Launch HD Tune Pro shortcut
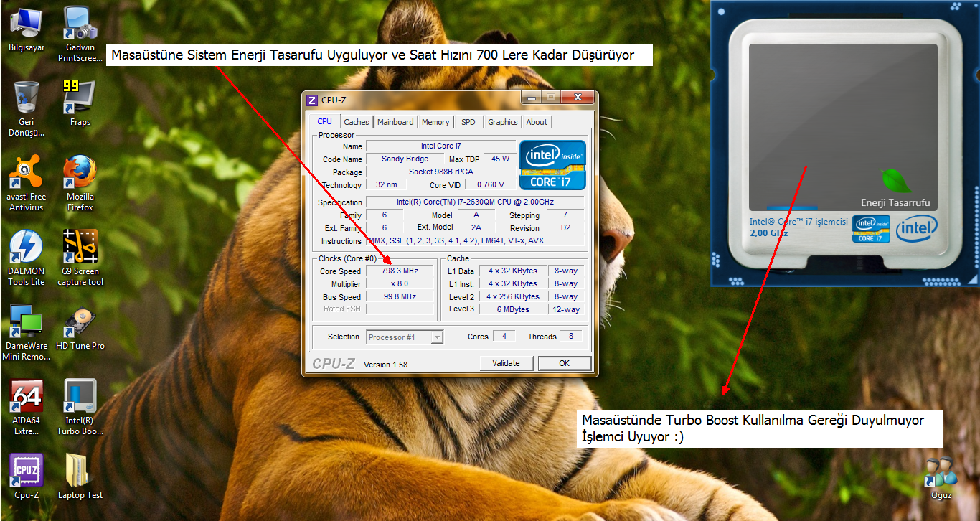Viewport: 980px width, 521px height. (x=80, y=328)
